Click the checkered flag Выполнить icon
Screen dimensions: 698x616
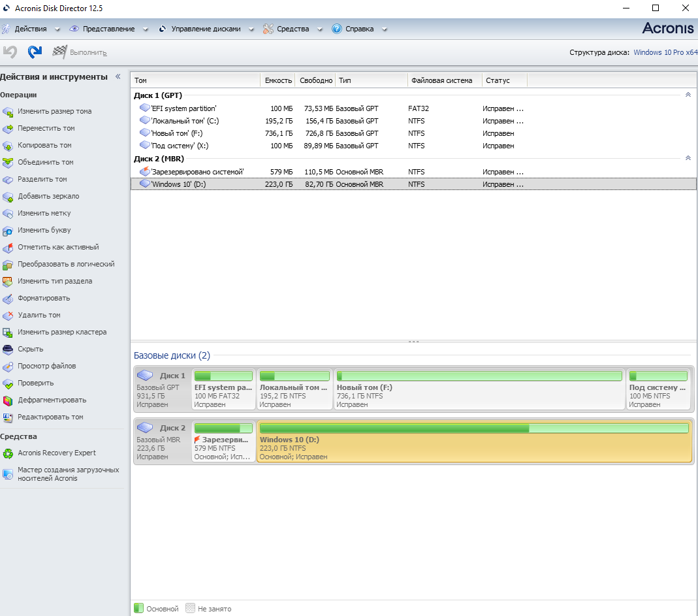(59, 52)
